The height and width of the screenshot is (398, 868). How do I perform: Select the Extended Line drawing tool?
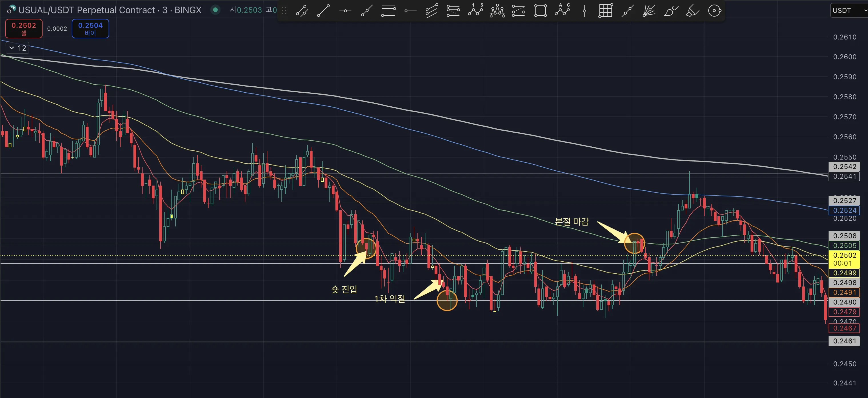(627, 11)
